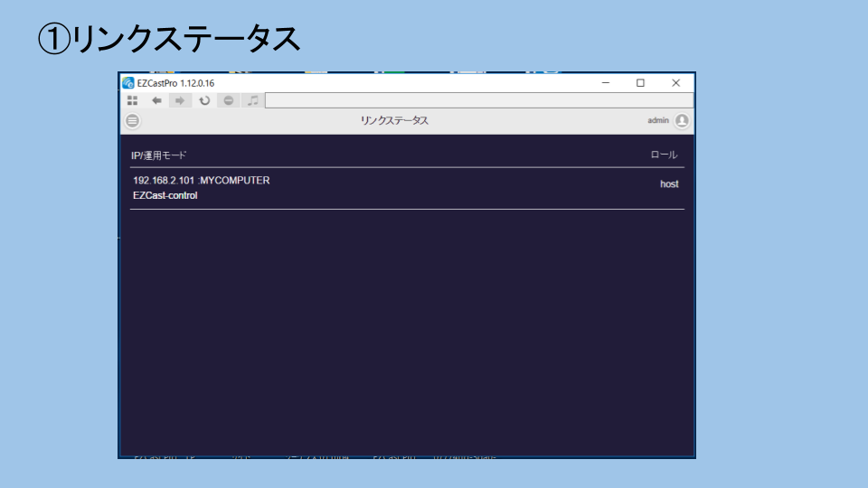Viewport: 868px width, 488px height.
Task: Click the EZCastPro app logo in title bar
Action: pos(128,83)
